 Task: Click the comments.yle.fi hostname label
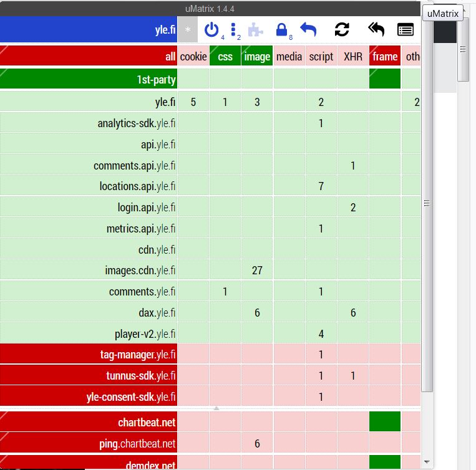point(89,291)
